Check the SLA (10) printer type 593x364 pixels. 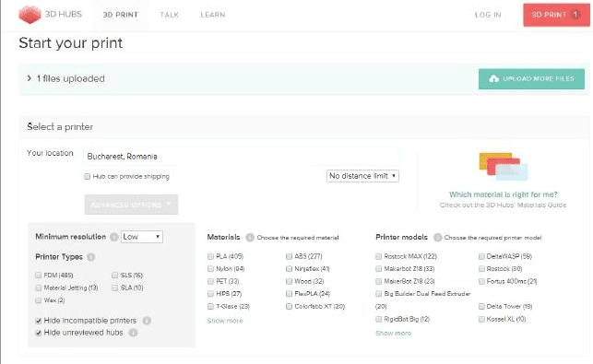pos(115,288)
